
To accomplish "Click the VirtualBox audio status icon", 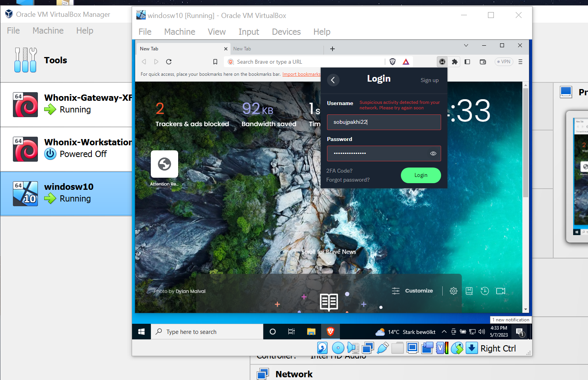I will click(x=353, y=348).
